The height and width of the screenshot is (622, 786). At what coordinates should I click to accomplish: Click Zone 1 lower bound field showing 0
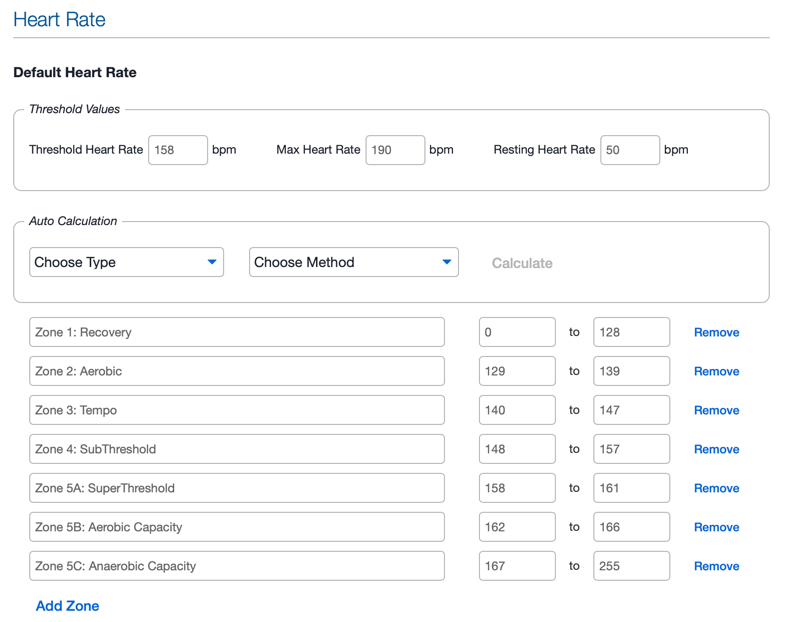(517, 332)
